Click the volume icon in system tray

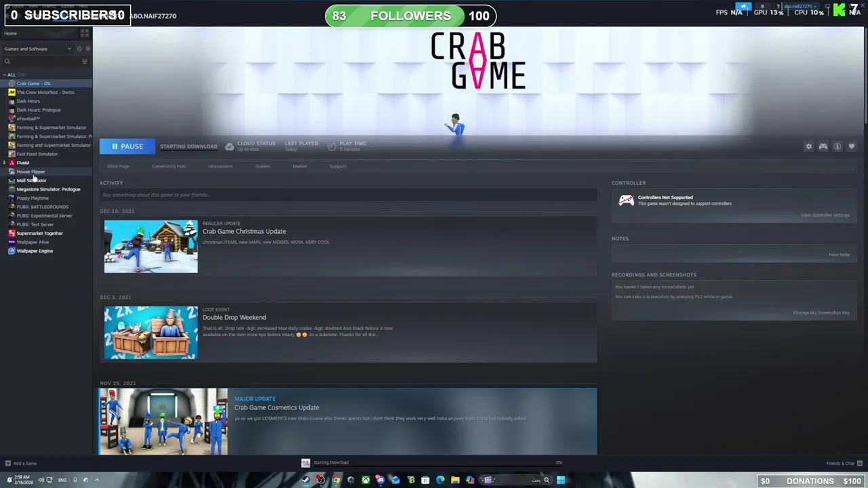[41, 480]
